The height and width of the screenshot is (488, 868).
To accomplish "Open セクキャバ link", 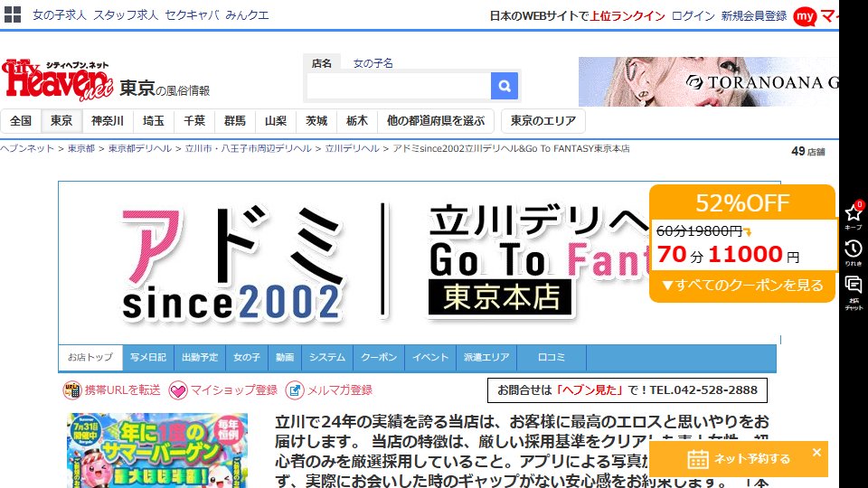I will click(x=192, y=15).
